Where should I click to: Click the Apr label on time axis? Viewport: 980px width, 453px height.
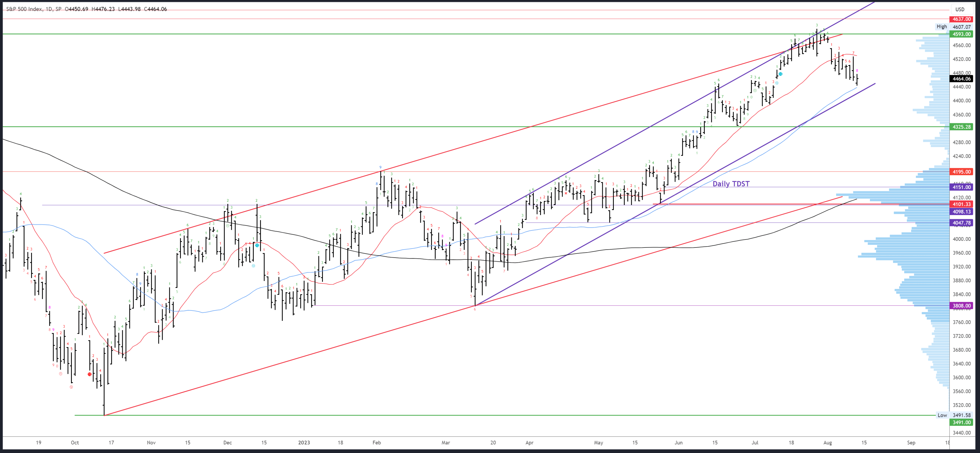coord(529,442)
